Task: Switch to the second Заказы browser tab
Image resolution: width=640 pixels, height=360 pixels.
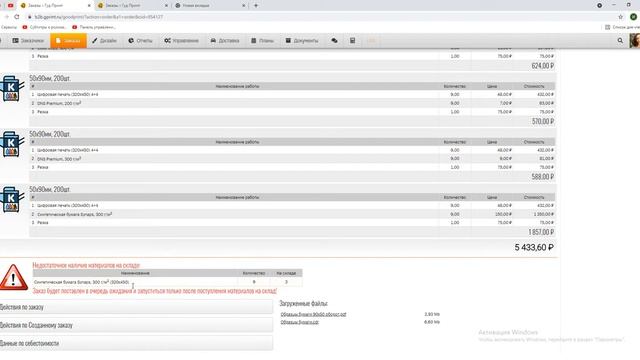Action: coord(133,6)
